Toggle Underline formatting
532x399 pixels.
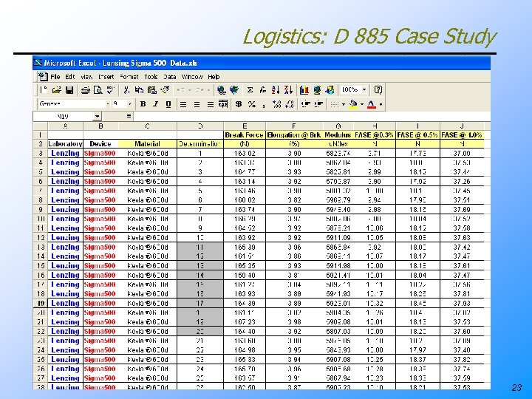(168, 104)
